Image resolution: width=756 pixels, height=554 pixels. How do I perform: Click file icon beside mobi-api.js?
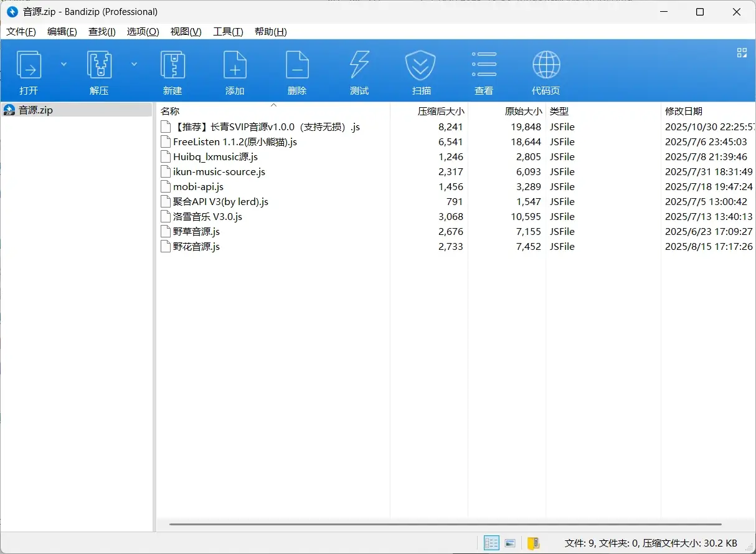point(165,186)
